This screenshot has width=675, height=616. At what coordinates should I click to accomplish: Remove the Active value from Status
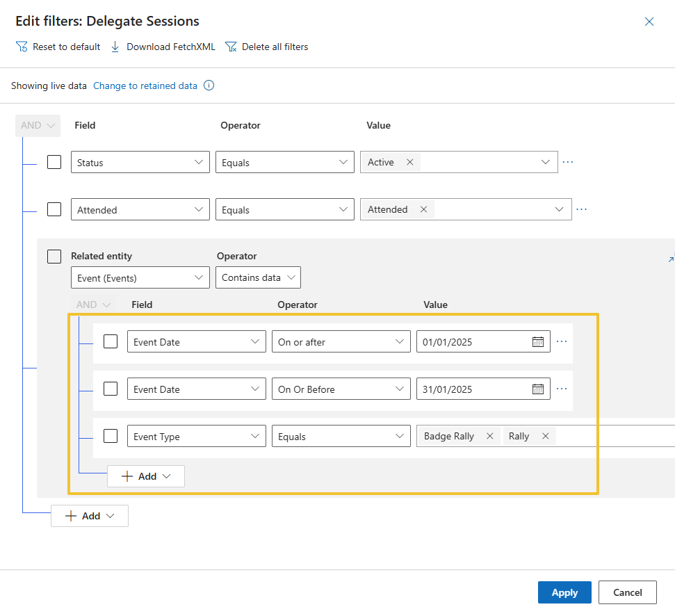pos(409,162)
